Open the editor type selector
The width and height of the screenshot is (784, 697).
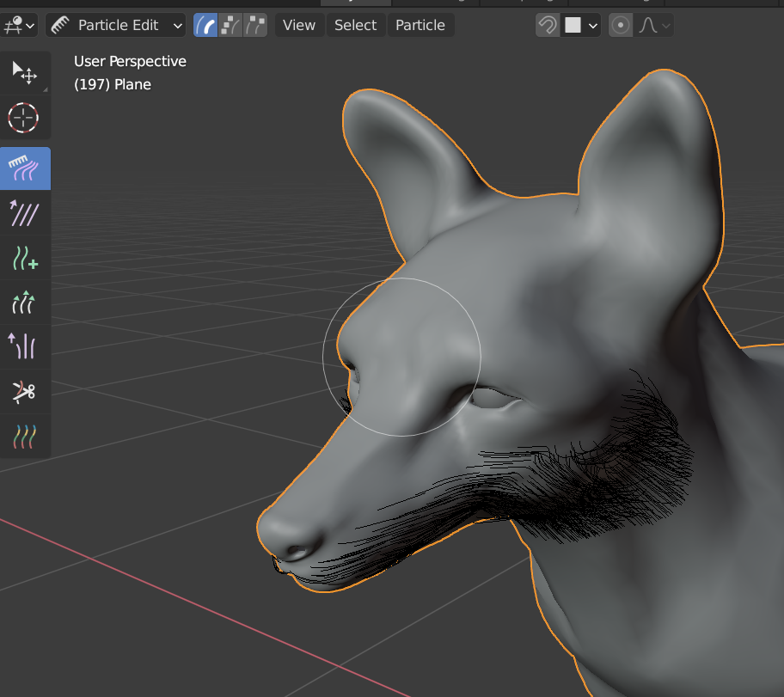tap(19, 25)
